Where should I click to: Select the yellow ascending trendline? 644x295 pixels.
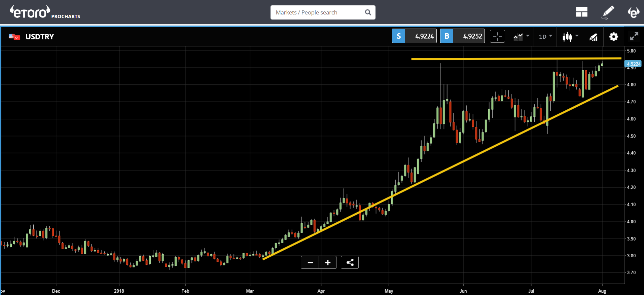click(440, 172)
